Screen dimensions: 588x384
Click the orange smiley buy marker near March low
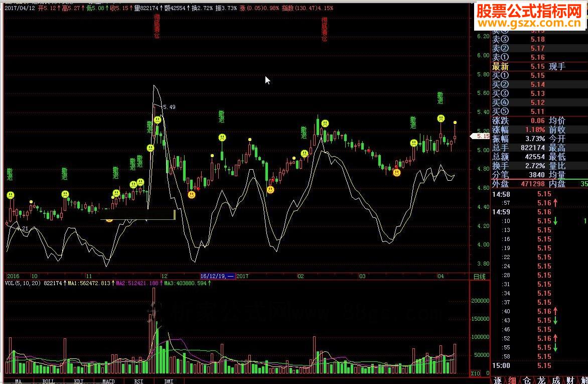pyautogui.click(x=396, y=173)
